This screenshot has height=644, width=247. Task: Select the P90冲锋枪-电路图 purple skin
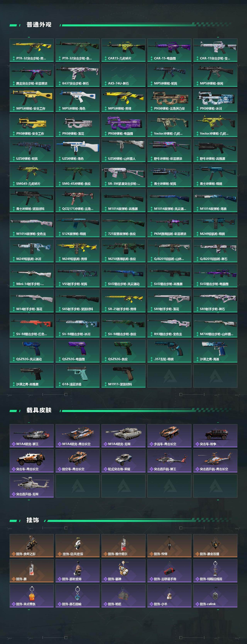pyautogui.click(x=123, y=125)
